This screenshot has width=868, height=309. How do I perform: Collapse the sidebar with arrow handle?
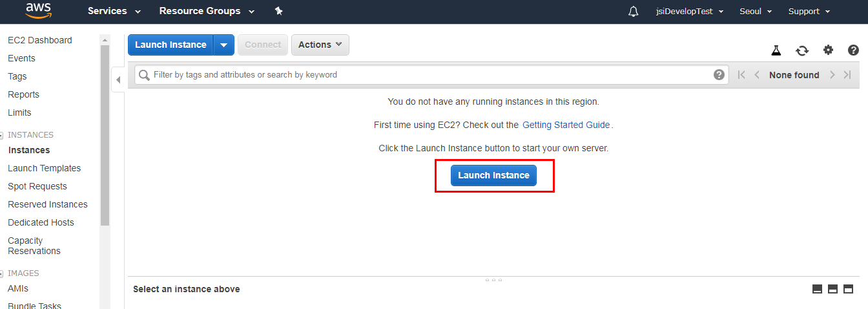pos(118,80)
